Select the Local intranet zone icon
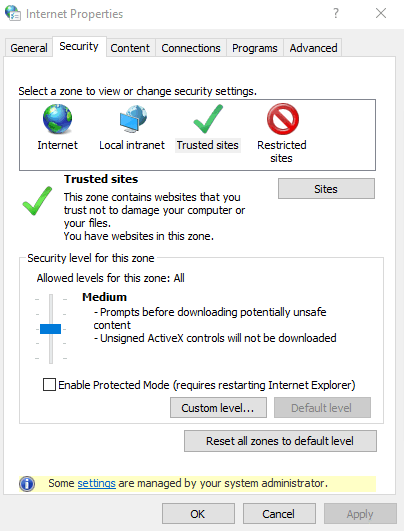 [133, 119]
